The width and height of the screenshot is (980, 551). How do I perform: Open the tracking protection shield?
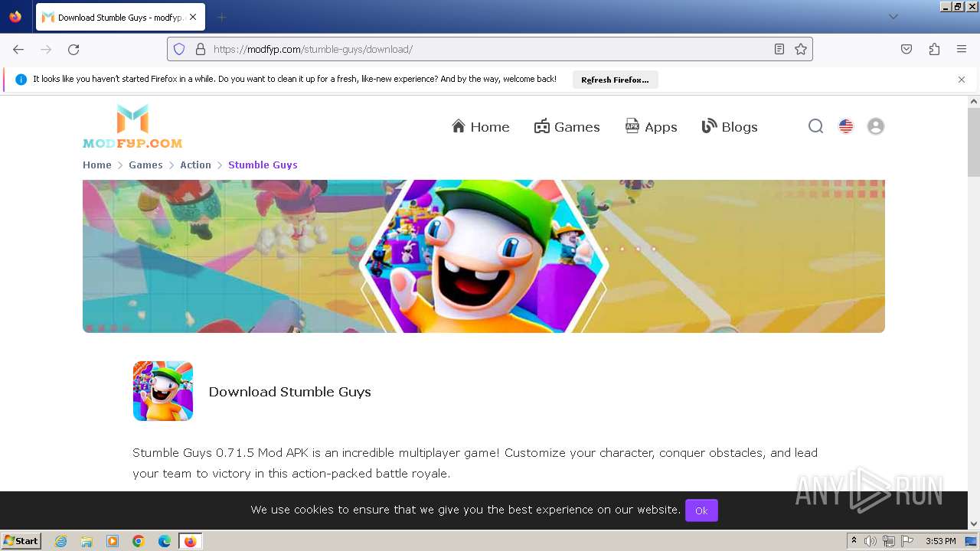tap(179, 49)
